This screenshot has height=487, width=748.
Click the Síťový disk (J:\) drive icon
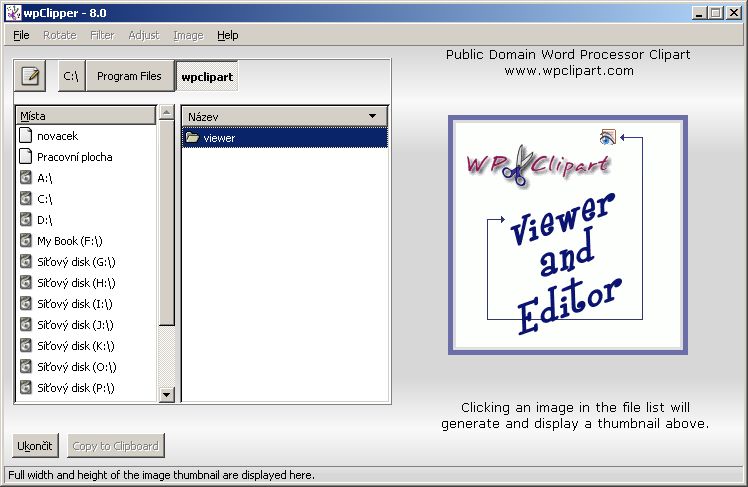point(26,325)
